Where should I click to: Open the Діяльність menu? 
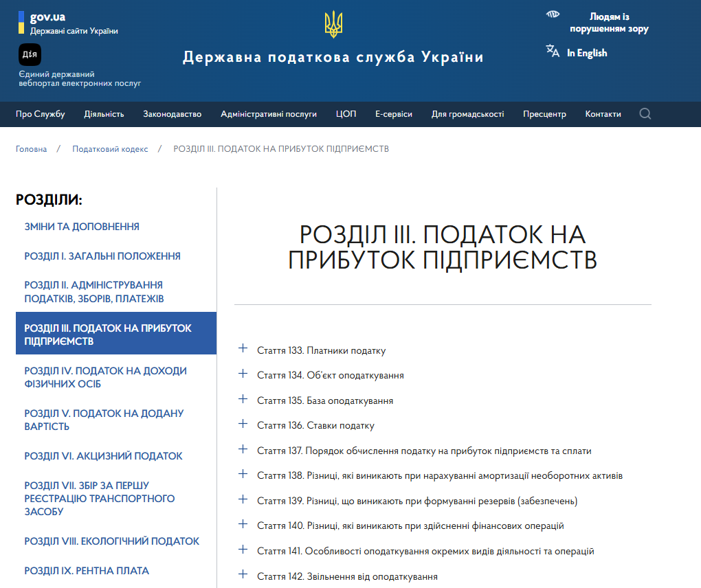click(104, 114)
